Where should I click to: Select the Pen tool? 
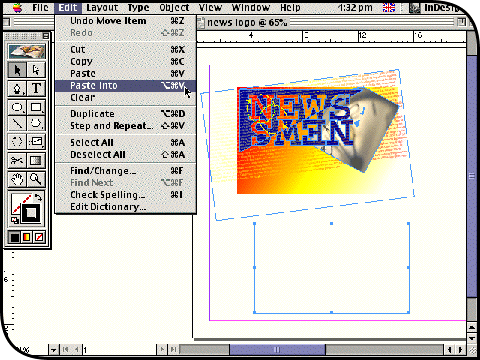click(x=17, y=89)
